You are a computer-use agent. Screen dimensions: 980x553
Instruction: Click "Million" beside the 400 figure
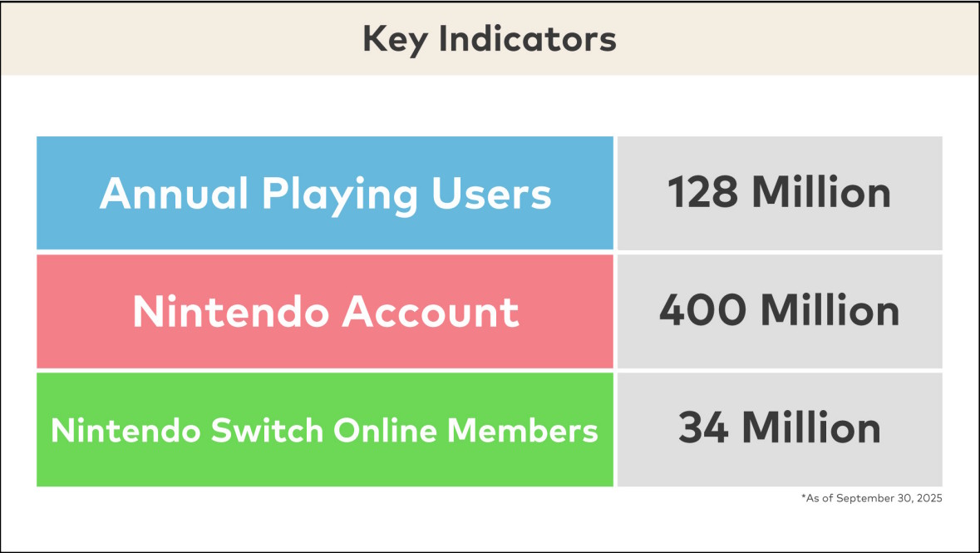[830, 311]
